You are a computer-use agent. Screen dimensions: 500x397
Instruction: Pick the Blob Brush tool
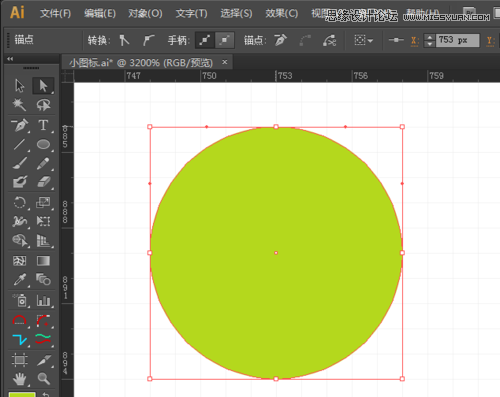20,182
